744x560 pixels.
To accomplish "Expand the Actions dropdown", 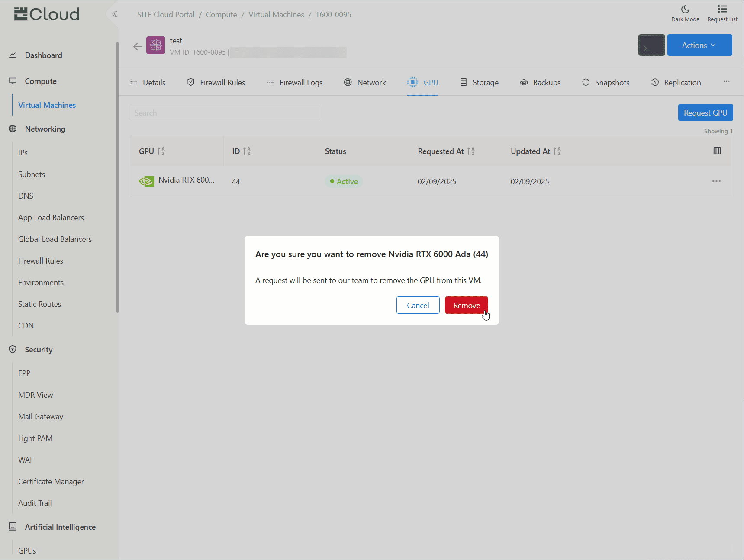I will tap(699, 45).
